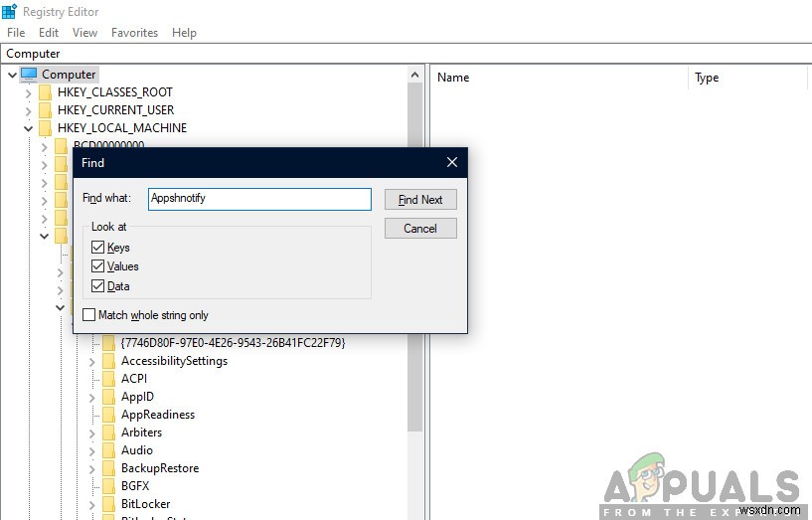Expand HKEY_CLASSES_ROOT branch

click(29, 93)
